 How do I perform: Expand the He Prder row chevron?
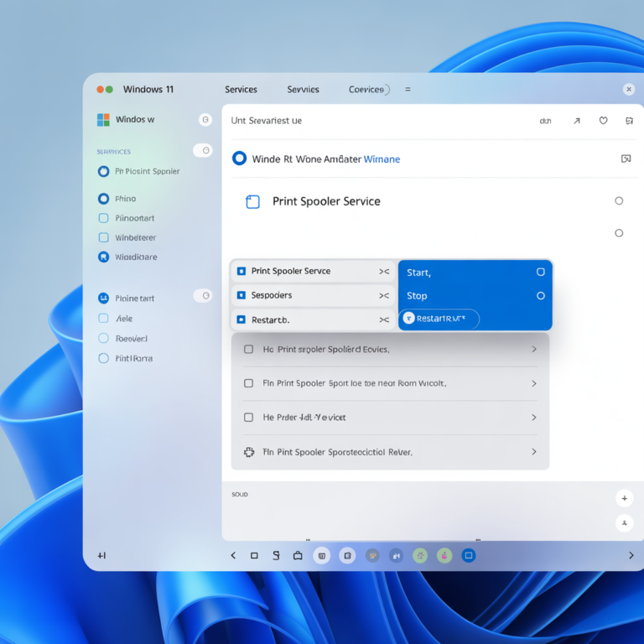(534, 418)
